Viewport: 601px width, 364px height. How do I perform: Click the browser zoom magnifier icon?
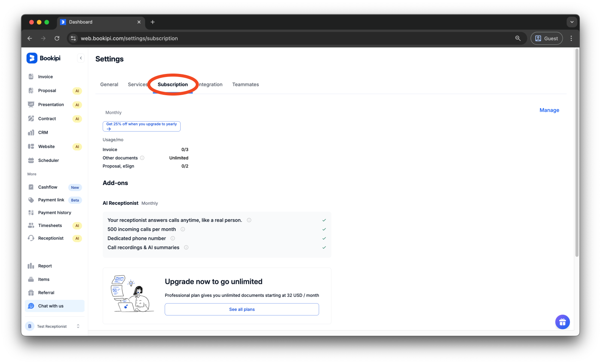pos(518,38)
